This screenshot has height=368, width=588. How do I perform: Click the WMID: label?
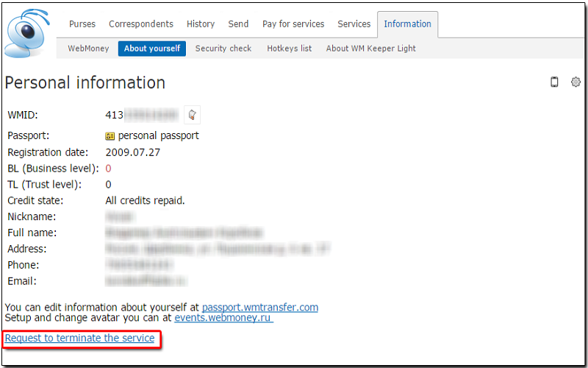[23, 115]
